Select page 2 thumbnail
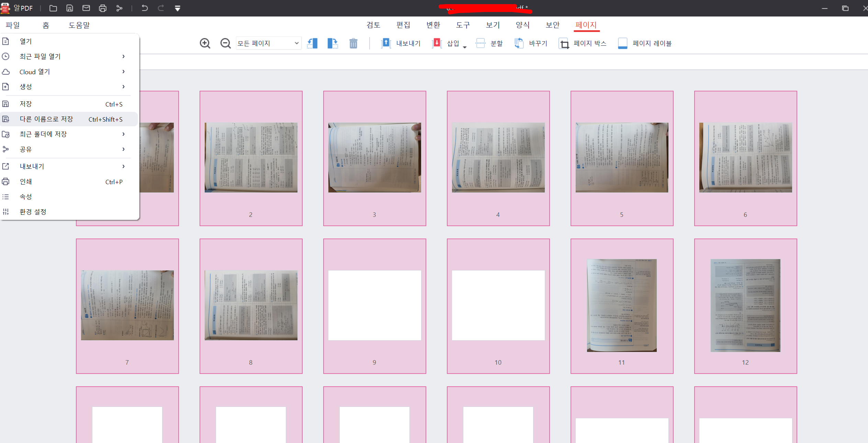 coord(251,158)
